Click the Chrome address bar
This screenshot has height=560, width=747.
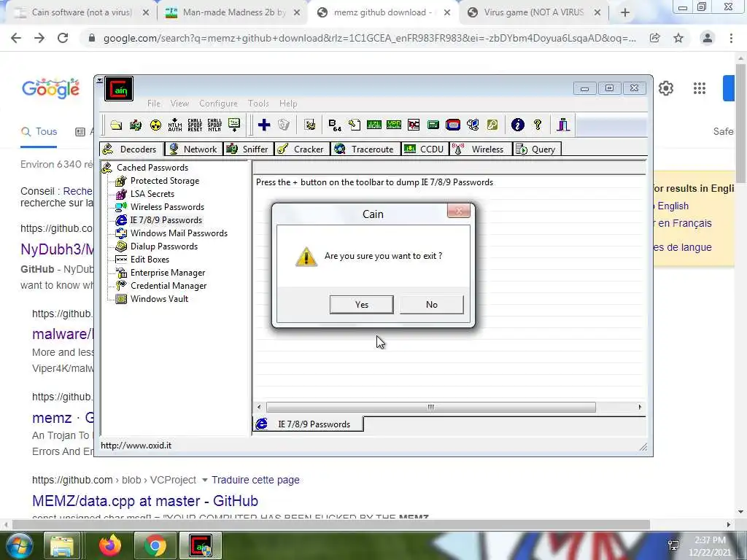369,38
